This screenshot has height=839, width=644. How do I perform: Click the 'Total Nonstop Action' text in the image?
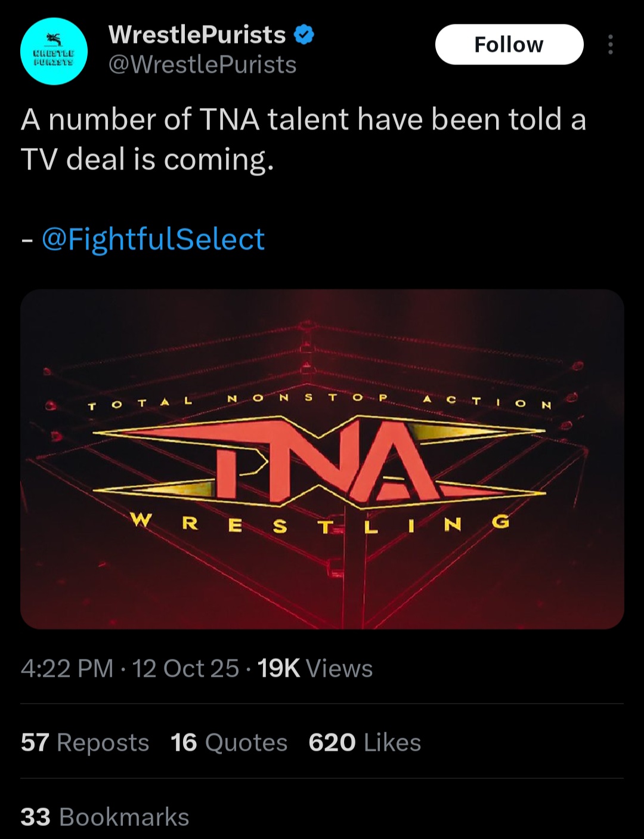(320, 401)
